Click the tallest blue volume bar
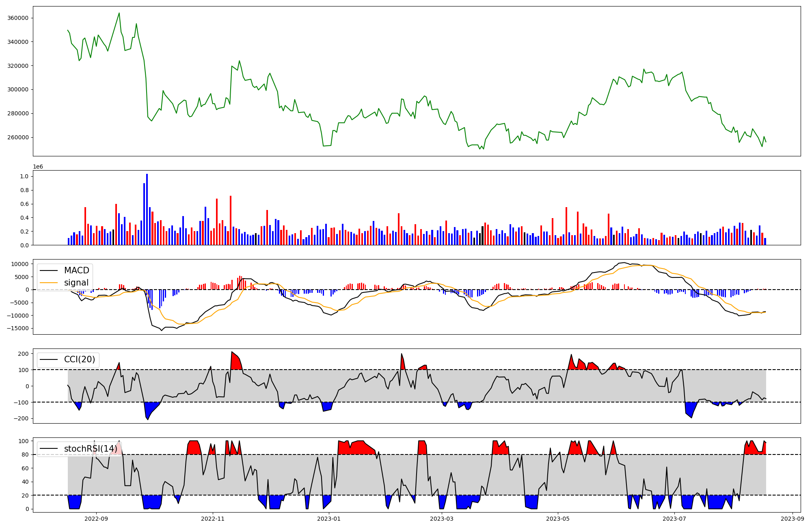 [x=147, y=209]
